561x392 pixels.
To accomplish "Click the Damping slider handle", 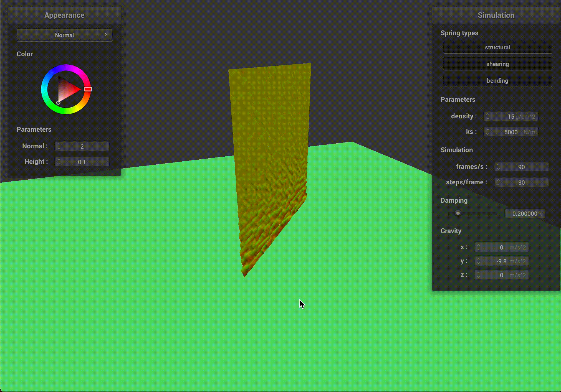I will (x=458, y=213).
